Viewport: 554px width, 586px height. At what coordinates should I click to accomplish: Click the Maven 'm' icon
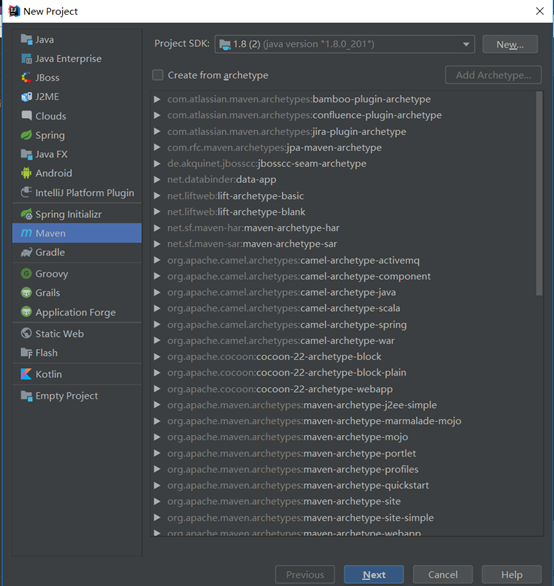[x=27, y=233]
